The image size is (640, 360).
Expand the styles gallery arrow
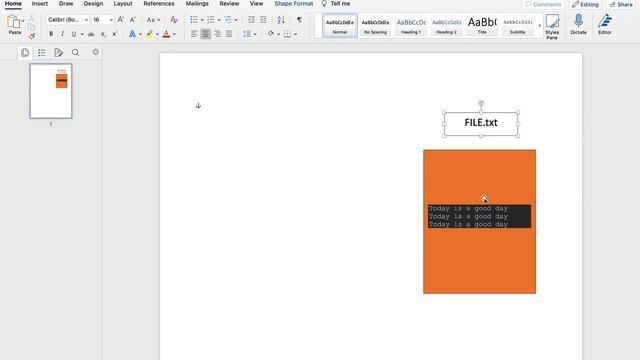click(540, 26)
